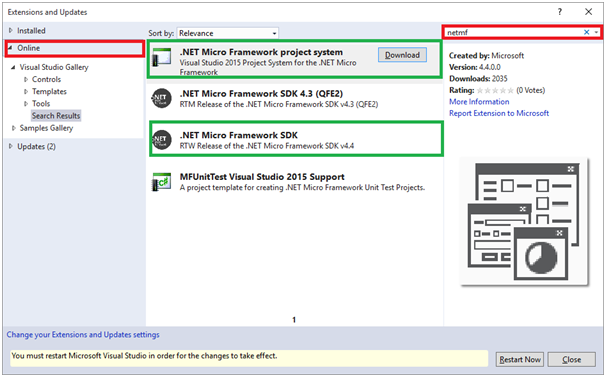This screenshot has width=606, height=377.
Task: Clear the search box with the X icon
Action: click(x=586, y=32)
